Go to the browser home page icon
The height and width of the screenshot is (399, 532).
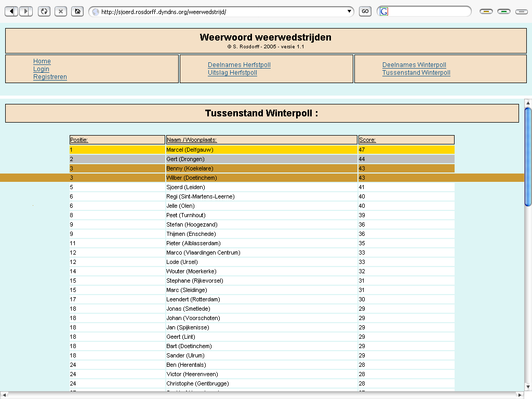point(77,11)
